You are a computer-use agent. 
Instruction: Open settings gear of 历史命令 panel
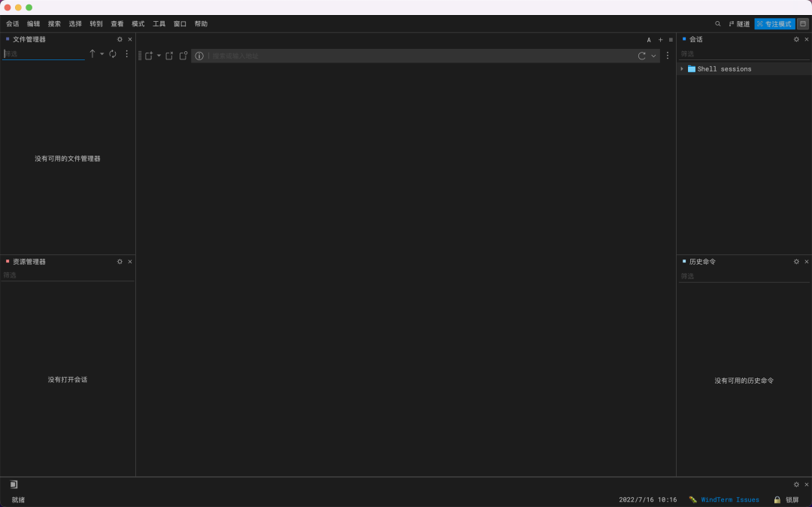pyautogui.click(x=796, y=262)
